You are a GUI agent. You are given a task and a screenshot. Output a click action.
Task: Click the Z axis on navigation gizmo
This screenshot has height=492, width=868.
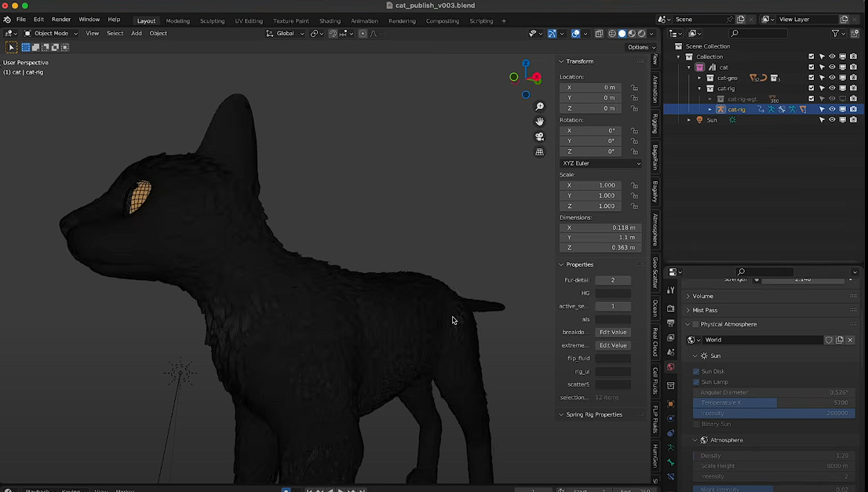525,63
